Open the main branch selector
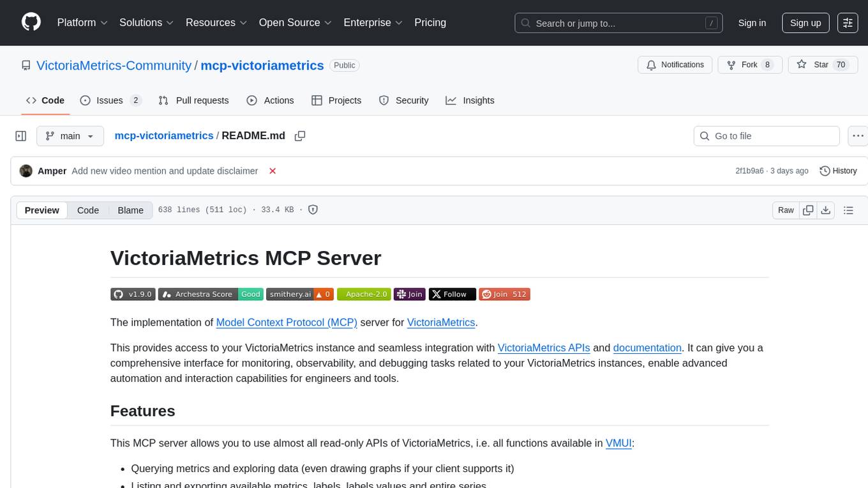The height and width of the screenshot is (488, 868). (x=70, y=136)
